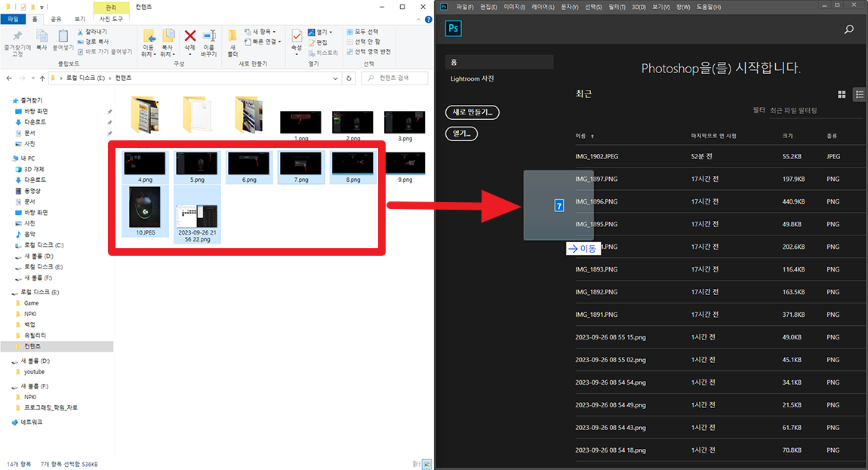The image size is (868, 470).
Task: Open IMG_1897.PNG recent file row
Action: pos(720,179)
